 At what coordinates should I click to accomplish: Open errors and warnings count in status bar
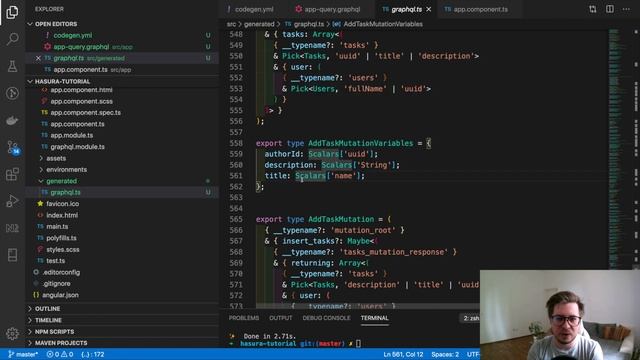(x=60, y=354)
